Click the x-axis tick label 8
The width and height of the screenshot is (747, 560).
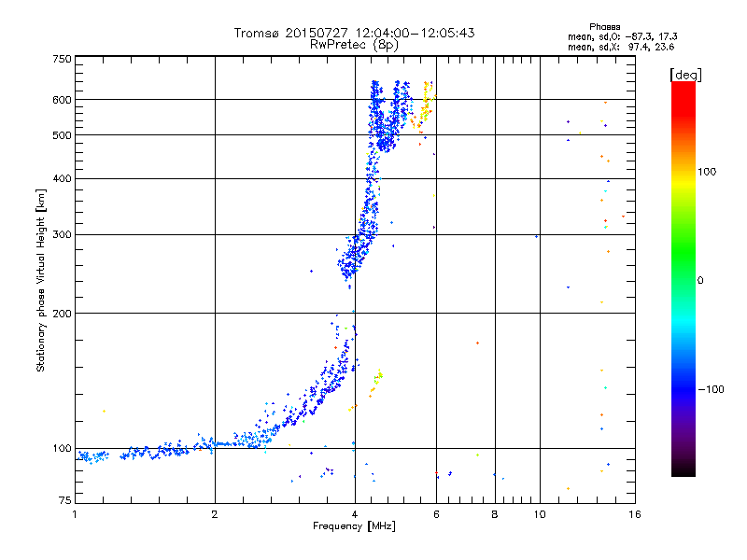point(495,514)
